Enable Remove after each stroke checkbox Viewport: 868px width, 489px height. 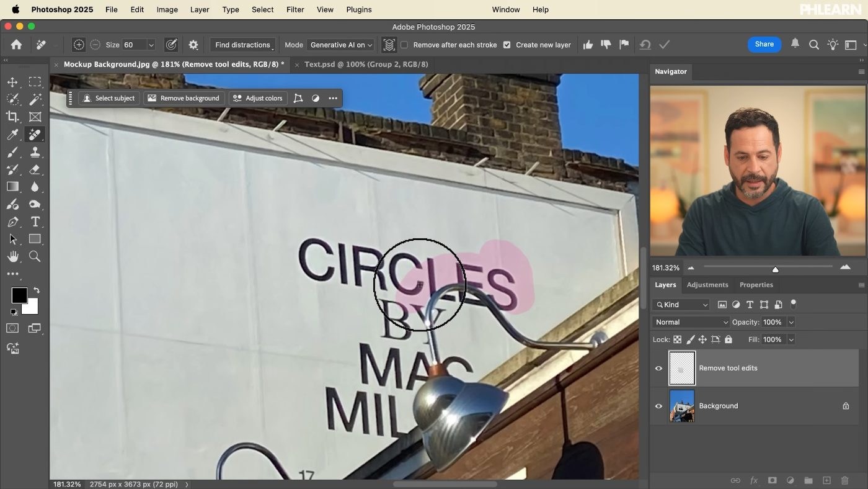point(404,45)
